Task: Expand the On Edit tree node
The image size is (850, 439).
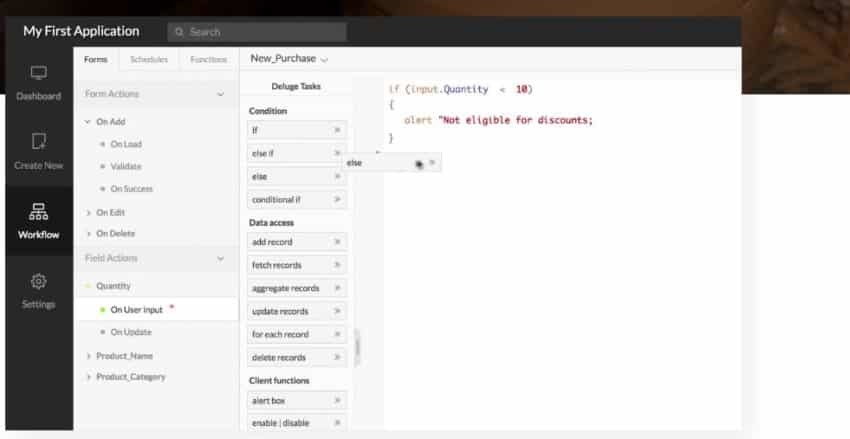Action: click(89, 213)
